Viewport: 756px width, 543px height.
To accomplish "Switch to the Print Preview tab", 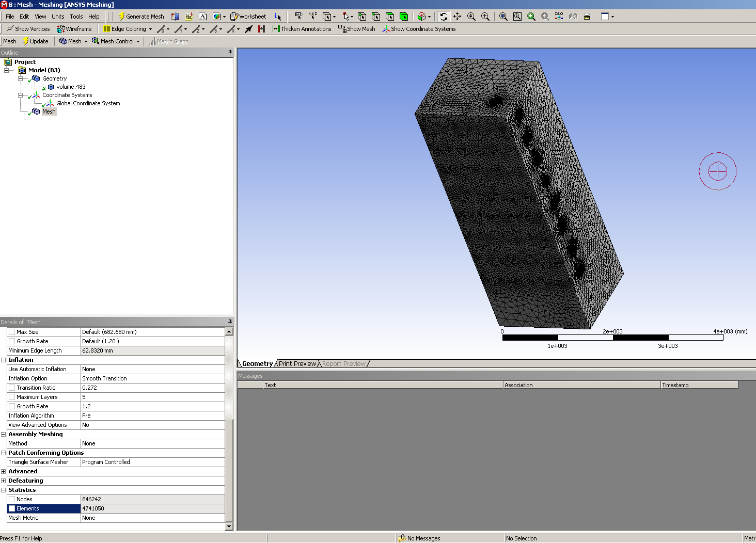I will pos(297,364).
